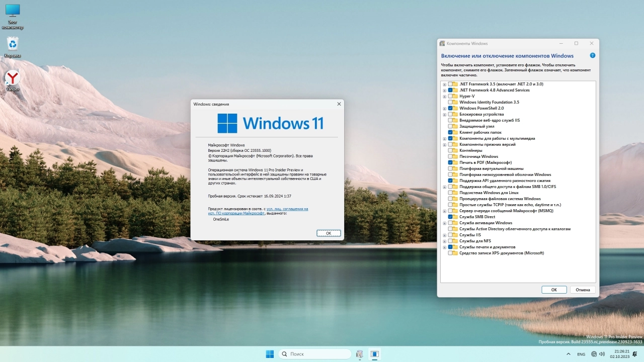Click folder icon of Простые службы TCPIP
The width and height of the screenshot is (644, 362).
[455, 205]
